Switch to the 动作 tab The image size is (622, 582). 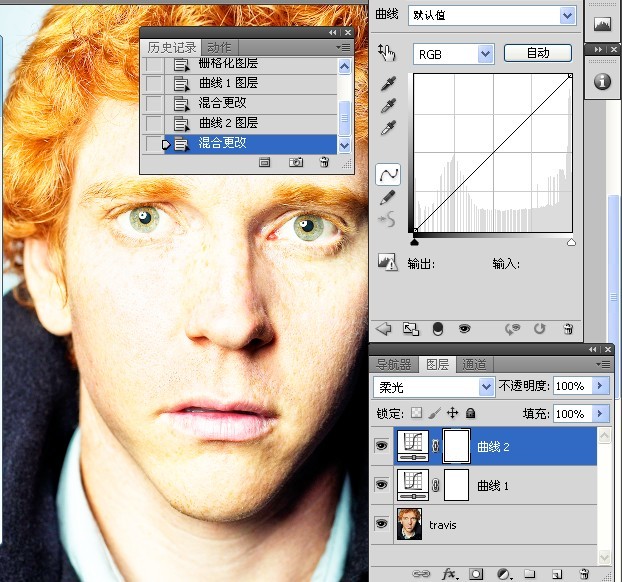[219, 48]
